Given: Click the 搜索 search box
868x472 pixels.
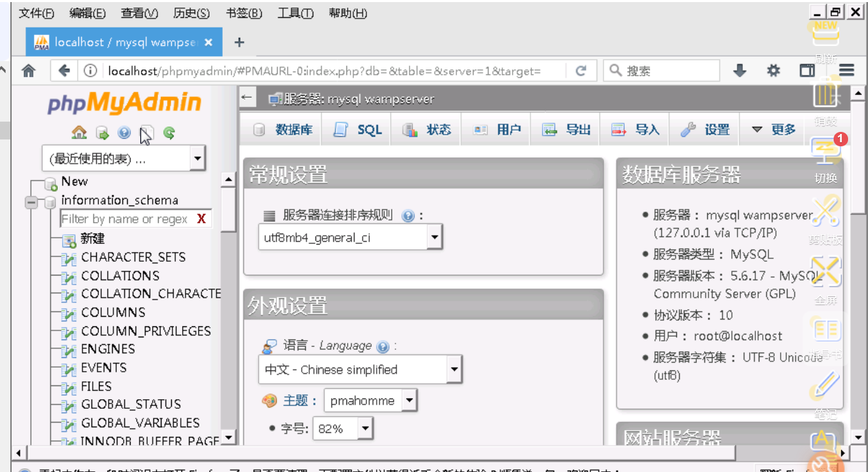Looking at the screenshot, I should click(661, 71).
